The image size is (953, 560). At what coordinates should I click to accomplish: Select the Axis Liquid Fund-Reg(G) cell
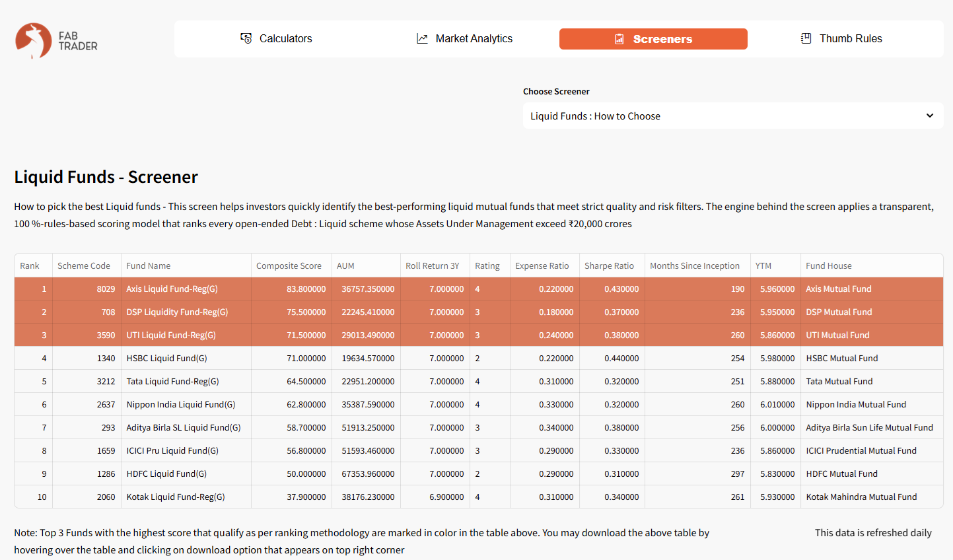click(186, 289)
